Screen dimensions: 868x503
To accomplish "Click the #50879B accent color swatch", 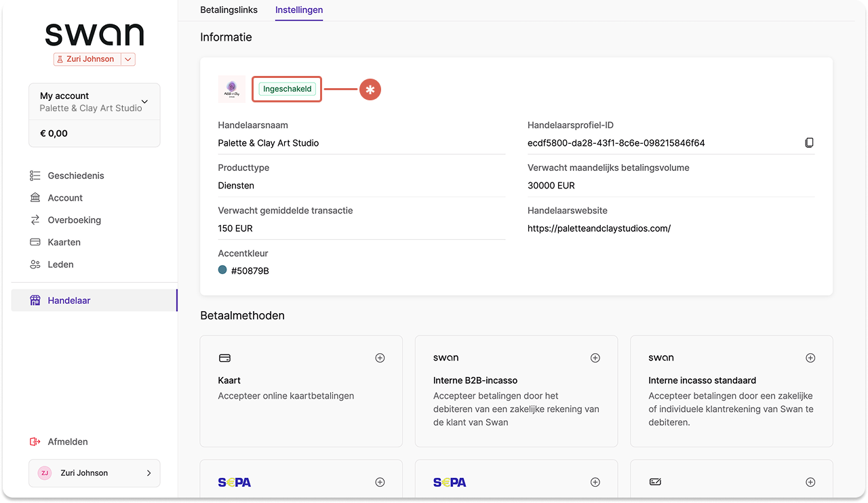I will pyautogui.click(x=222, y=270).
